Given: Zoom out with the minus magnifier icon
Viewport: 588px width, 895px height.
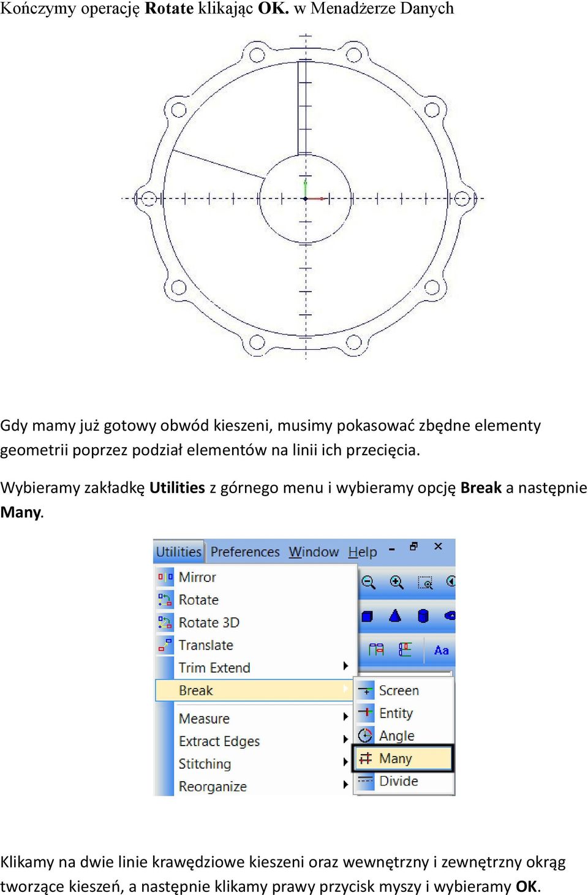Looking at the screenshot, I should point(368,582).
